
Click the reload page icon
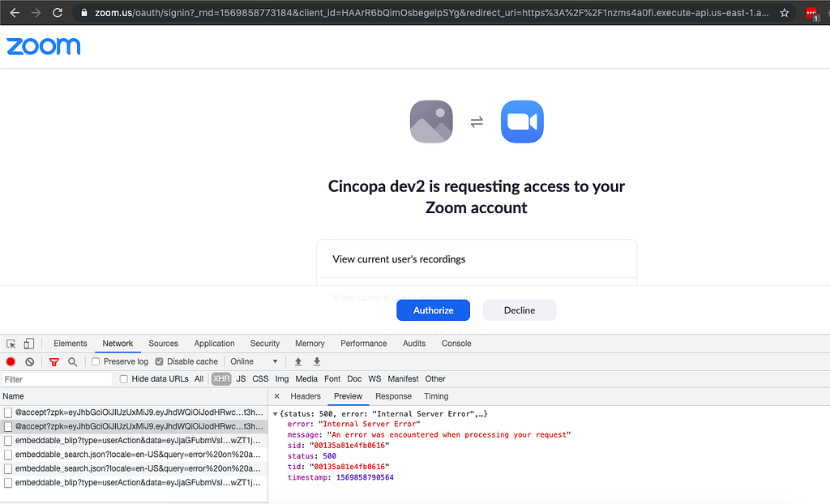pos(56,13)
